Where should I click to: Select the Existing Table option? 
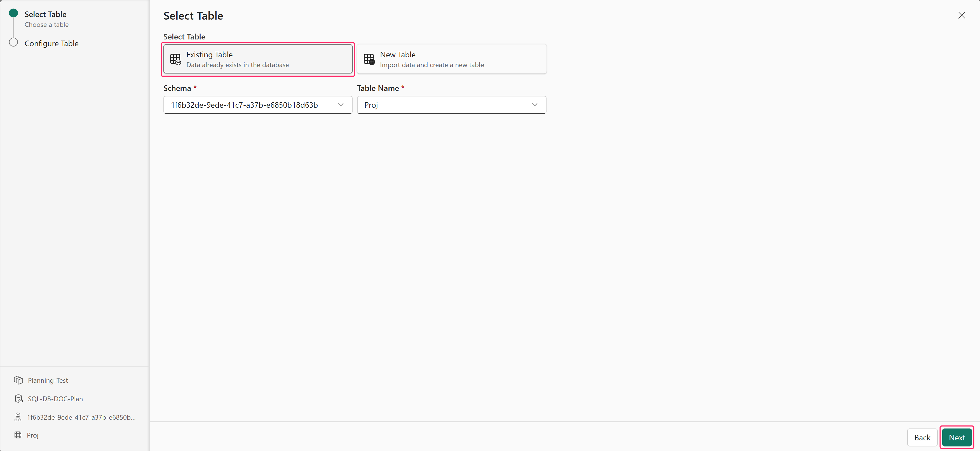coord(257,59)
